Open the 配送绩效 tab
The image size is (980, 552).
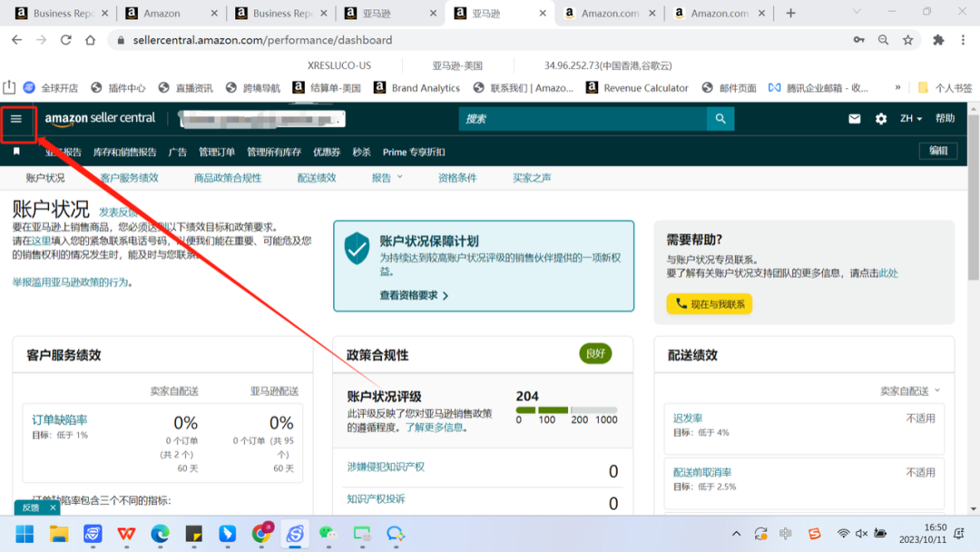(317, 178)
